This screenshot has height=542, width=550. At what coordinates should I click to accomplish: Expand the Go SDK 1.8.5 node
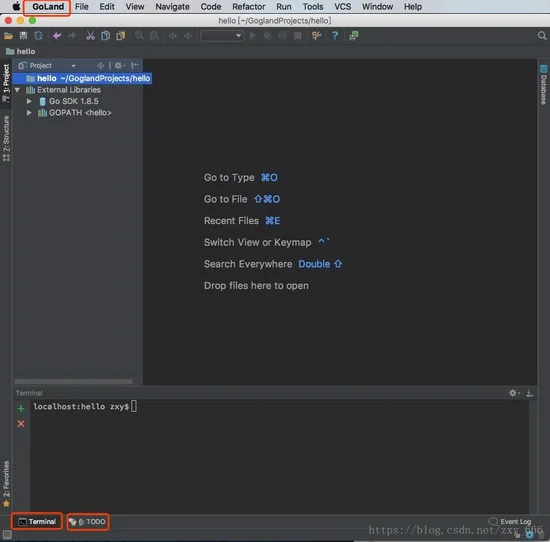(x=29, y=101)
